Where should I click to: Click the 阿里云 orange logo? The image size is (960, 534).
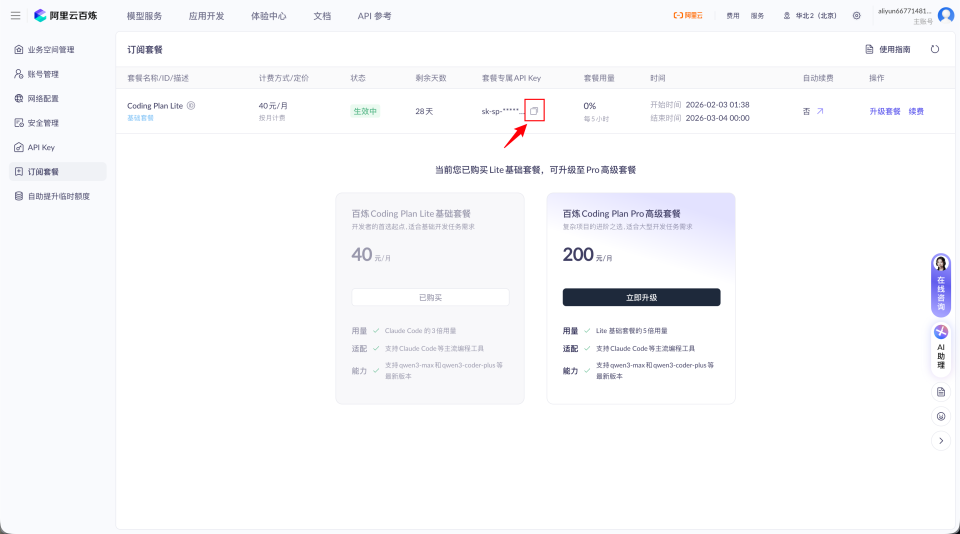688,15
